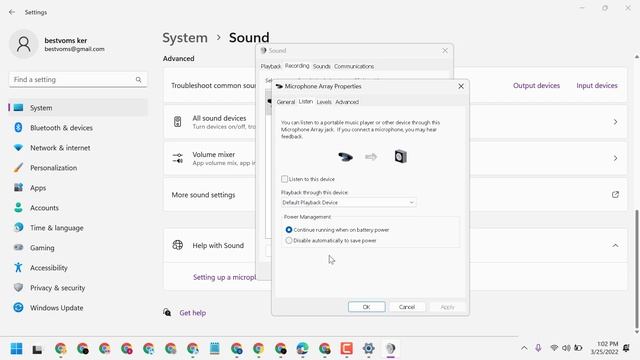The width and height of the screenshot is (640, 360).
Task: Focus the Find a setting search box
Action: [x=78, y=80]
